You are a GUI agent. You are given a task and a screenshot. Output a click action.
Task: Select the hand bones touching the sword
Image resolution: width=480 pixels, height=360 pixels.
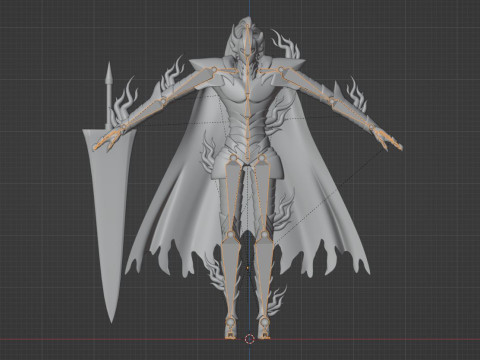tap(108, 138)
